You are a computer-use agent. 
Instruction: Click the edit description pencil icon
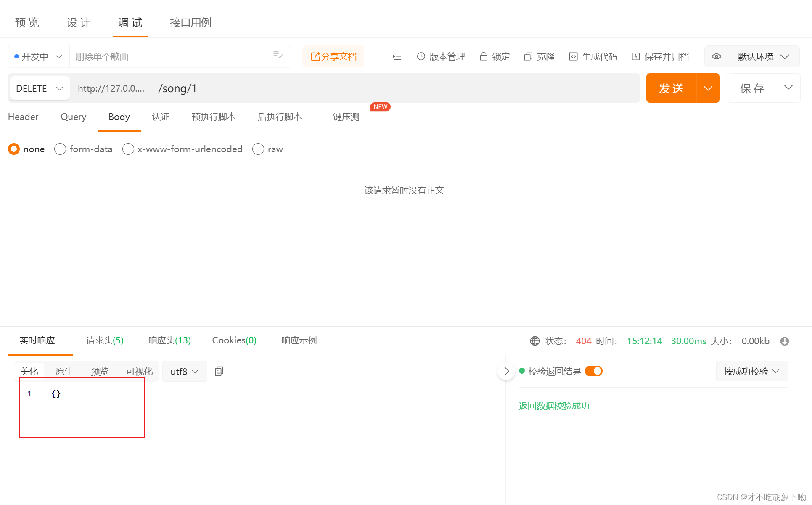pyautogui.click(x=278, y=56)
